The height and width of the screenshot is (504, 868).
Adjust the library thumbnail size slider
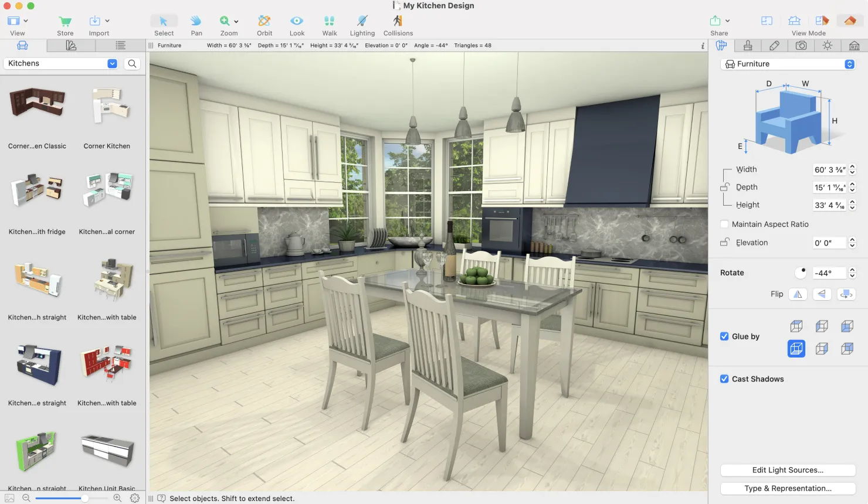(71, 498)
